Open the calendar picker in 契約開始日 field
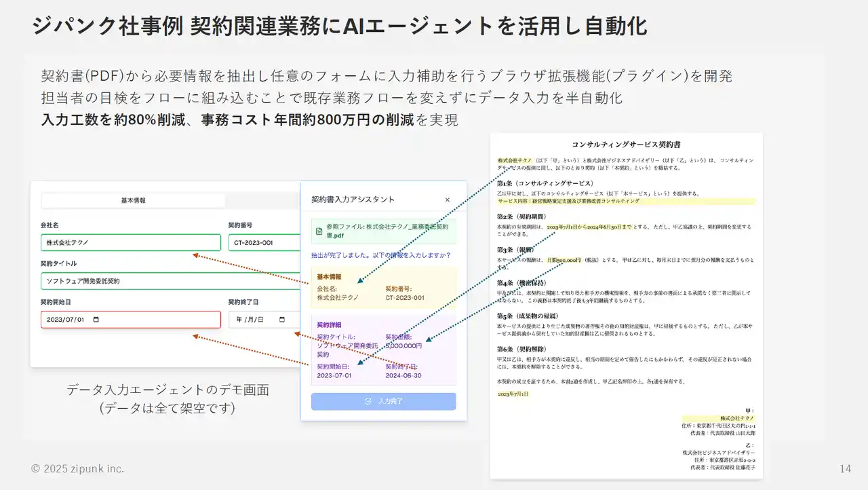The width and height of the screenshot is (868, 490). [96, 320]
